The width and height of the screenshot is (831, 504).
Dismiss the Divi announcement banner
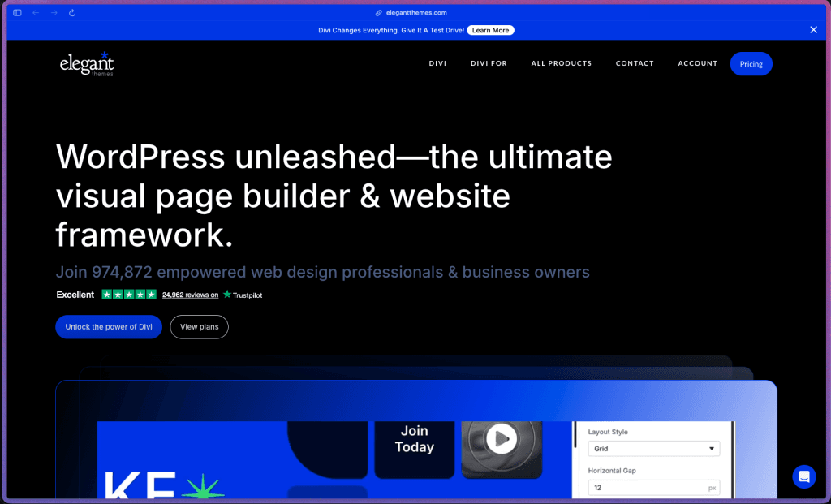coord(813,30)
